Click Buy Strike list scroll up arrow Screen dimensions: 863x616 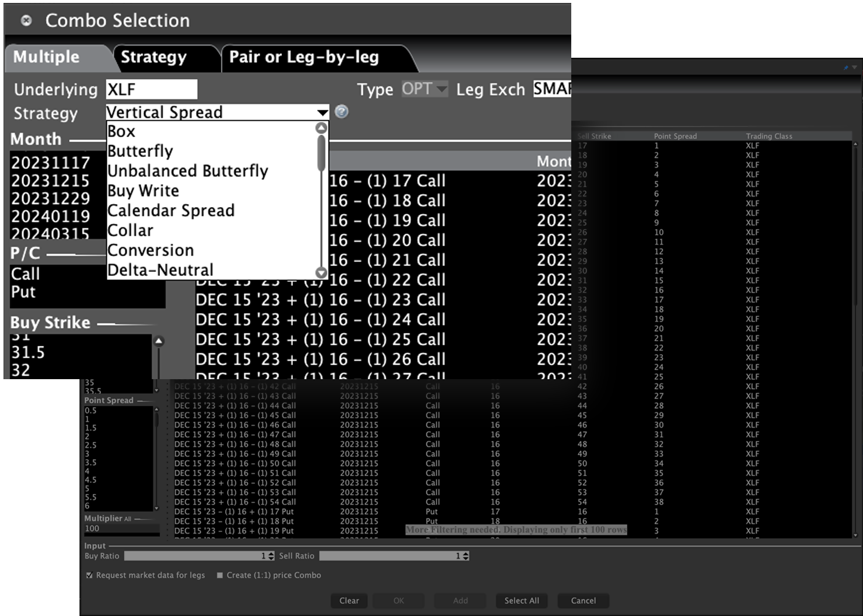[x=158, y=341]
